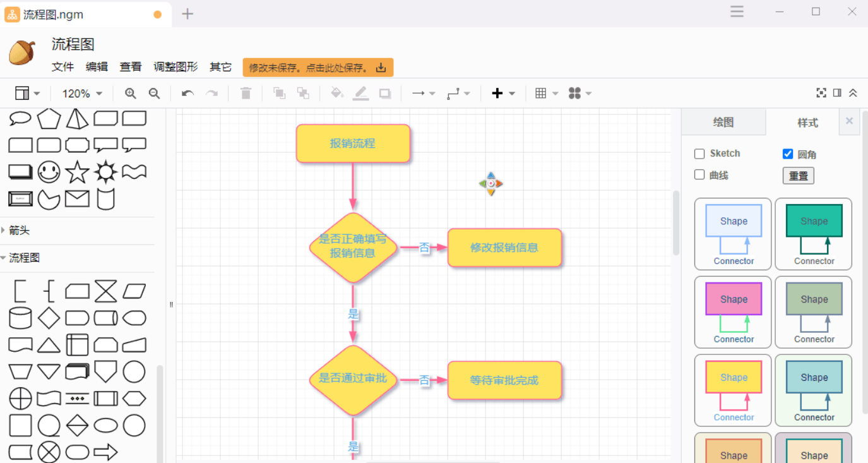Open a new tab with plus button

click(187, 14)
